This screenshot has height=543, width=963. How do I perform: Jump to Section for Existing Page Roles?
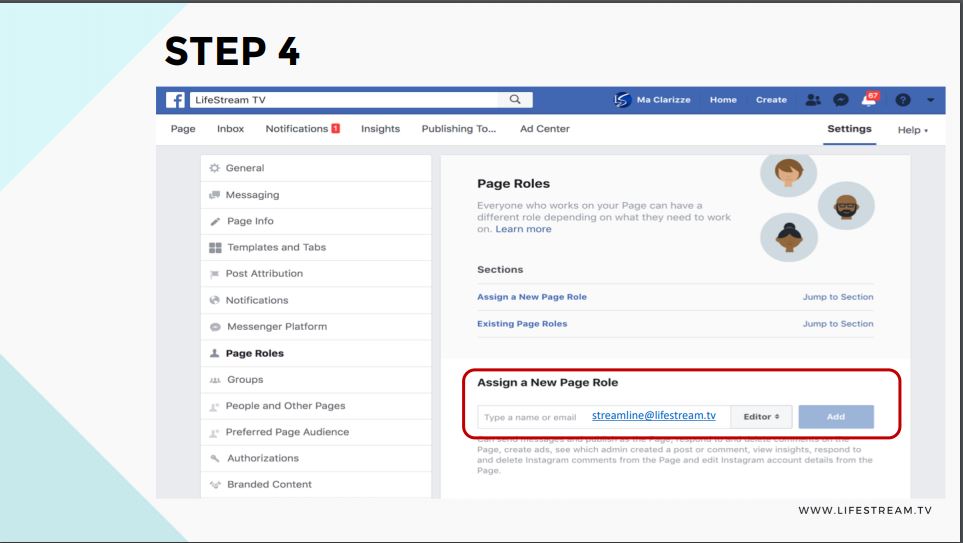(x=838, y=324)
